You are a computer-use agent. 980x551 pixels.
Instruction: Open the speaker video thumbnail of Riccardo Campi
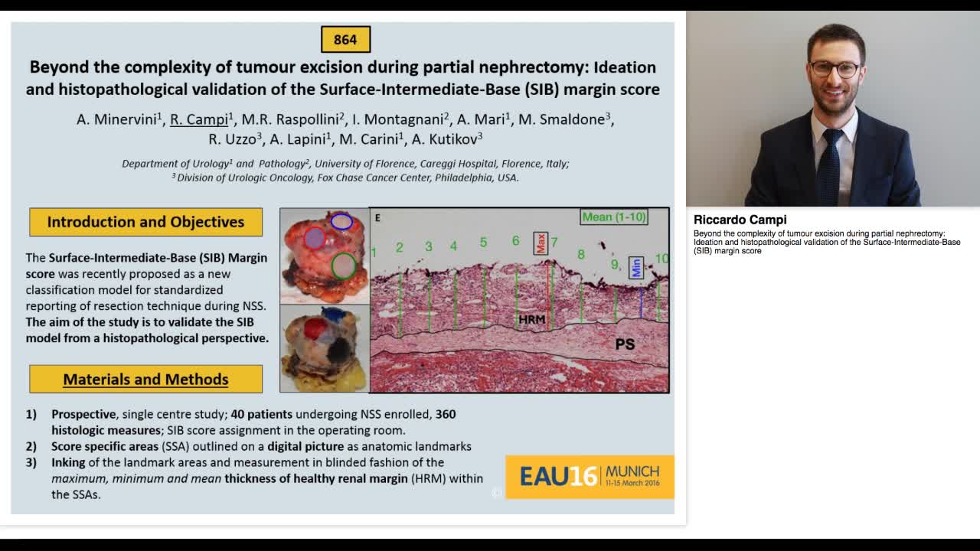(833, 103)
